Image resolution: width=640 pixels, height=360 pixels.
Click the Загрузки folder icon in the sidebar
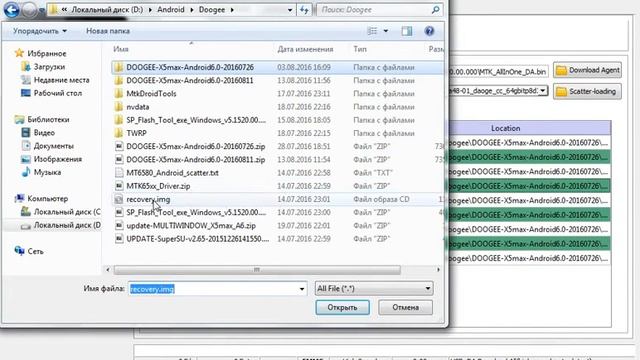pyautogui.click(x=26, y=67)
